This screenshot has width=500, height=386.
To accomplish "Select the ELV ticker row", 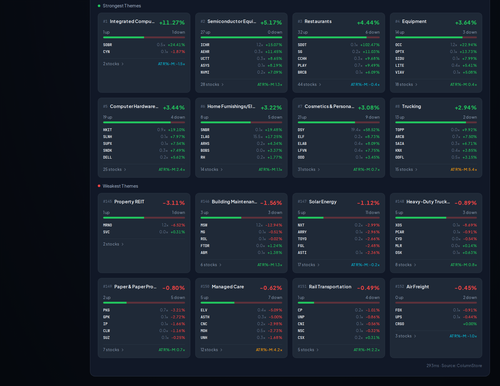I will [241, 310].
